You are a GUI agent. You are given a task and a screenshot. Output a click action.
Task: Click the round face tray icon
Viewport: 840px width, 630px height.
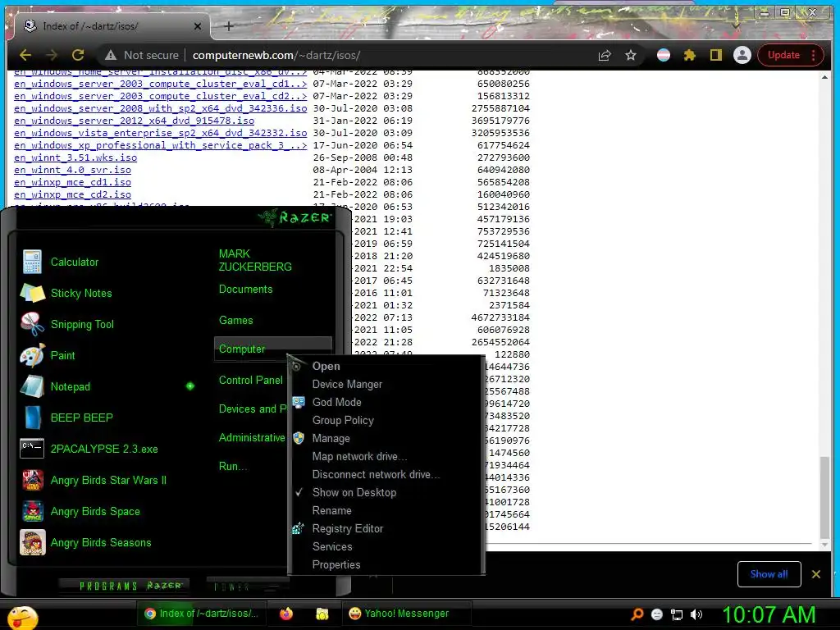657,614
